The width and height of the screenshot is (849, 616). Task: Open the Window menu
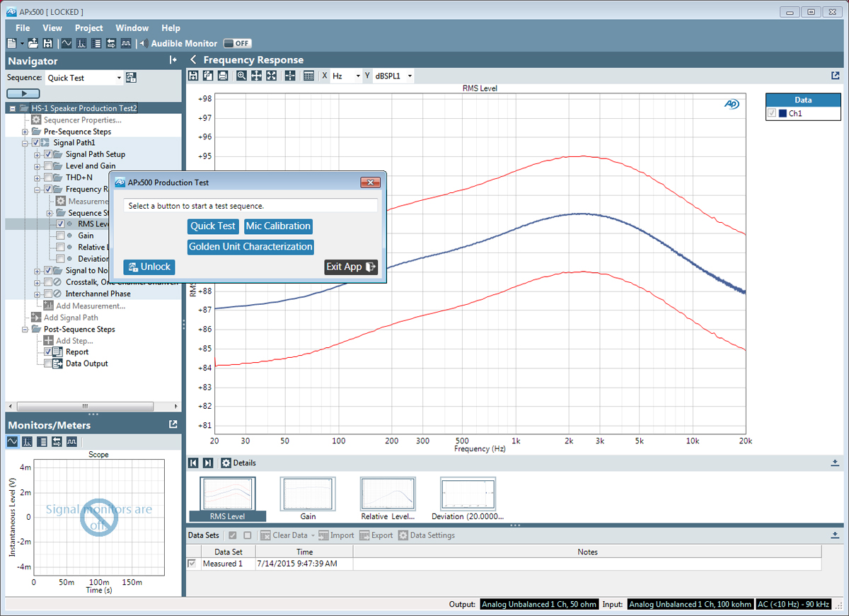pyautogui.click(x=132, y=28)
